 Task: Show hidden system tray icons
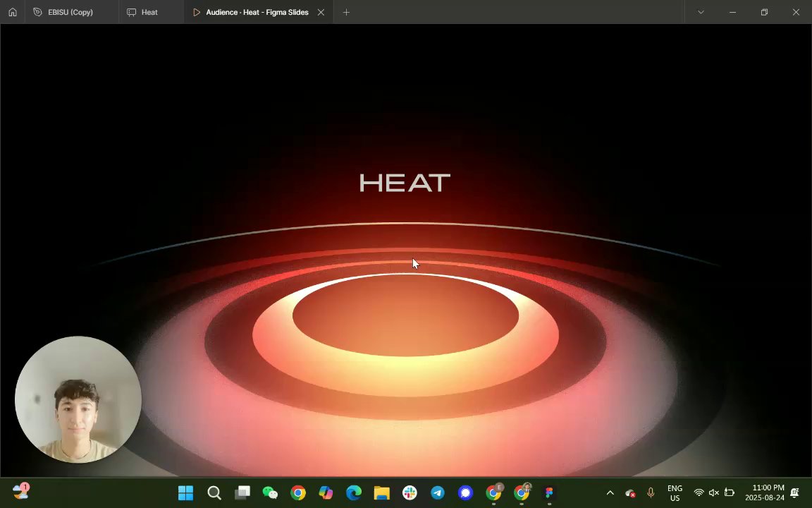(610, 493)
